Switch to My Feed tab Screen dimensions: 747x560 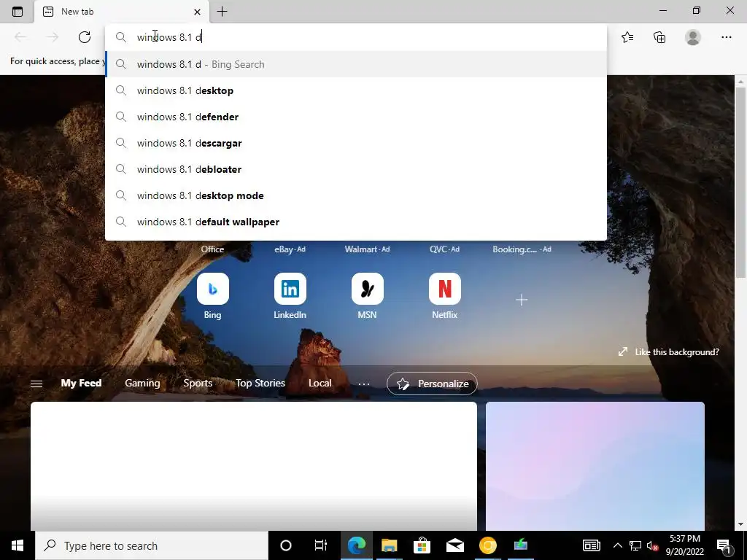pos(81,383)
